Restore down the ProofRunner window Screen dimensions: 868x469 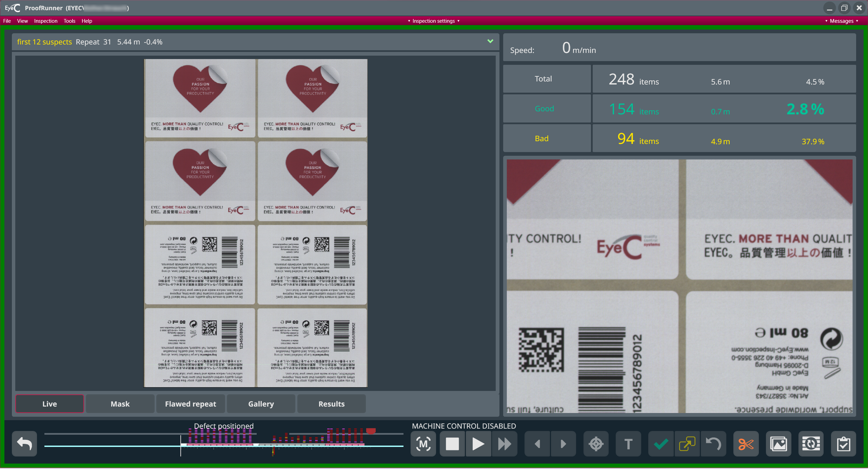pyautogui.click(x=844, y=8)
